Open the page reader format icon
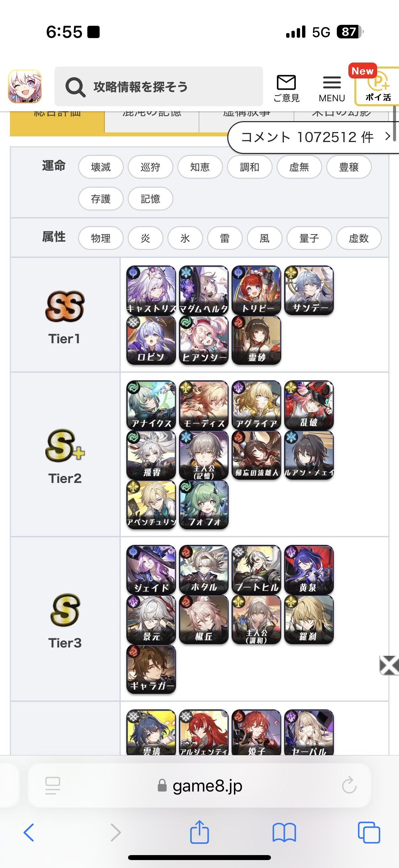The height and width of the screenshot is (868, 399). [x=53, y=786]
